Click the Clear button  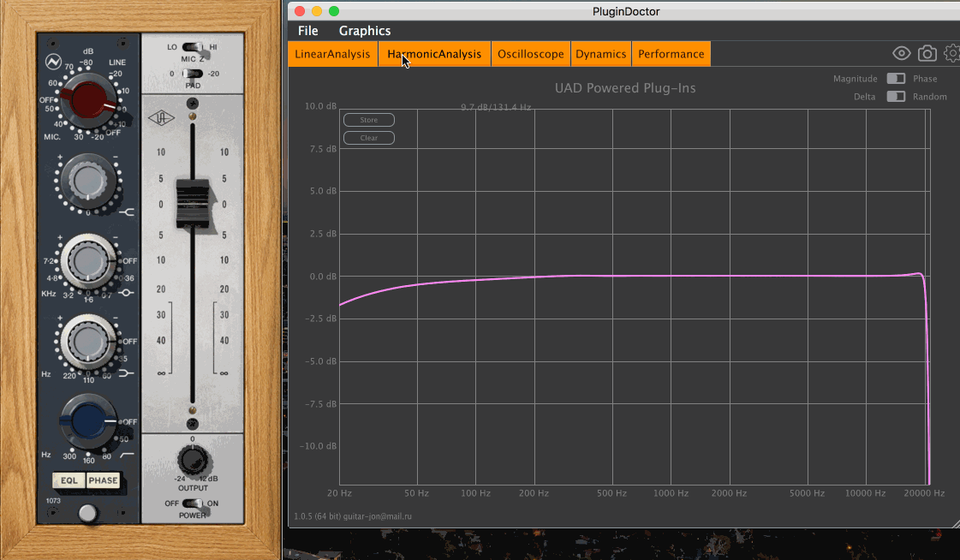click(368, 138)
